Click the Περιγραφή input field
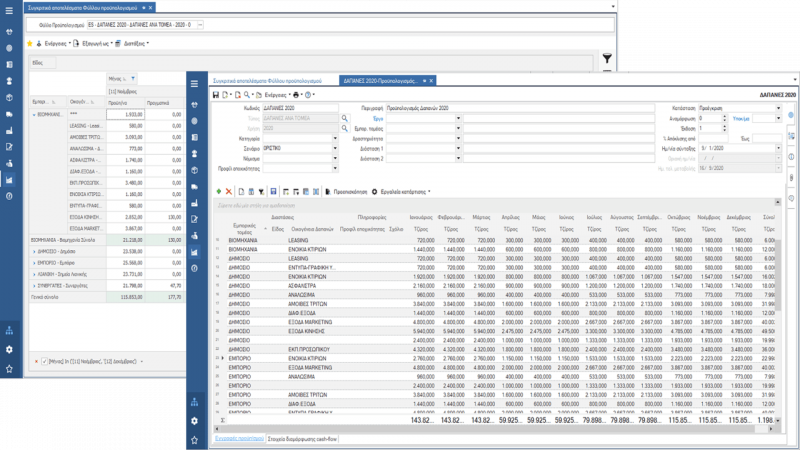 [520, 108]
